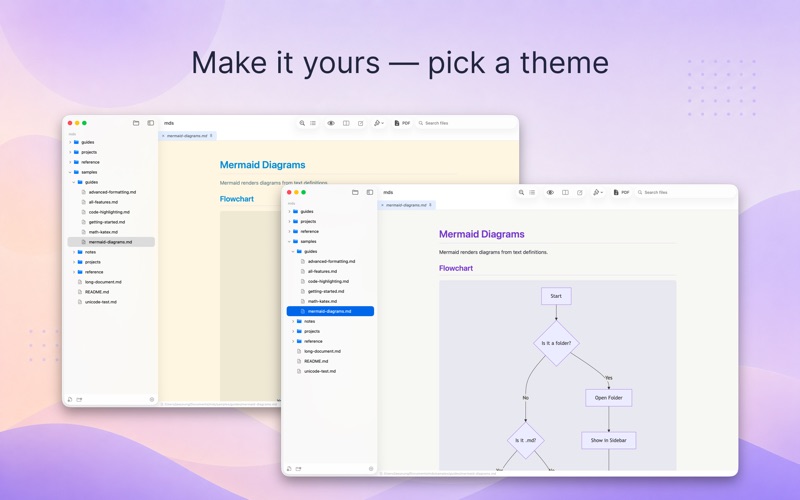800x500 pixels.
Task: Click the edit pencil-square icon in back window
Action: [x=361, y=123]
